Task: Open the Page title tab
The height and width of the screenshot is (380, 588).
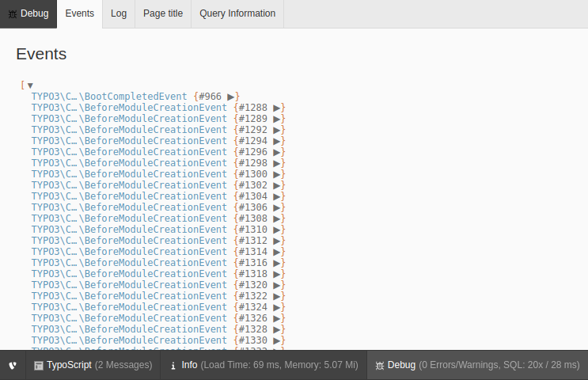Action: coord(163,14)
